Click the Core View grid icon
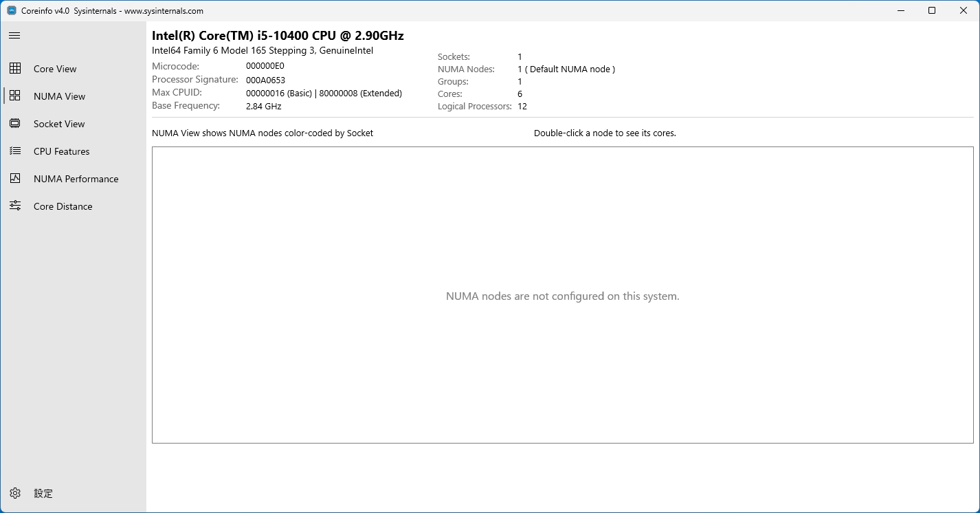This screenshot has width=980, height=513. point(15,69)
